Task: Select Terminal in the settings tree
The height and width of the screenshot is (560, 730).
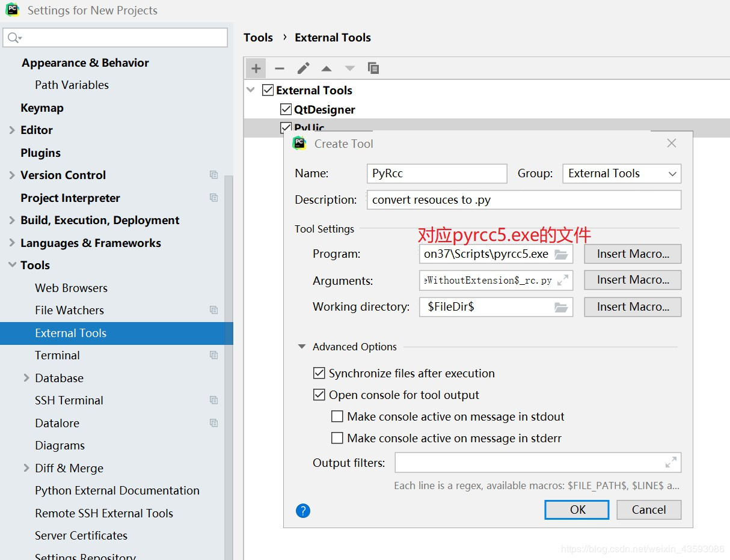Action: [57, 355]
